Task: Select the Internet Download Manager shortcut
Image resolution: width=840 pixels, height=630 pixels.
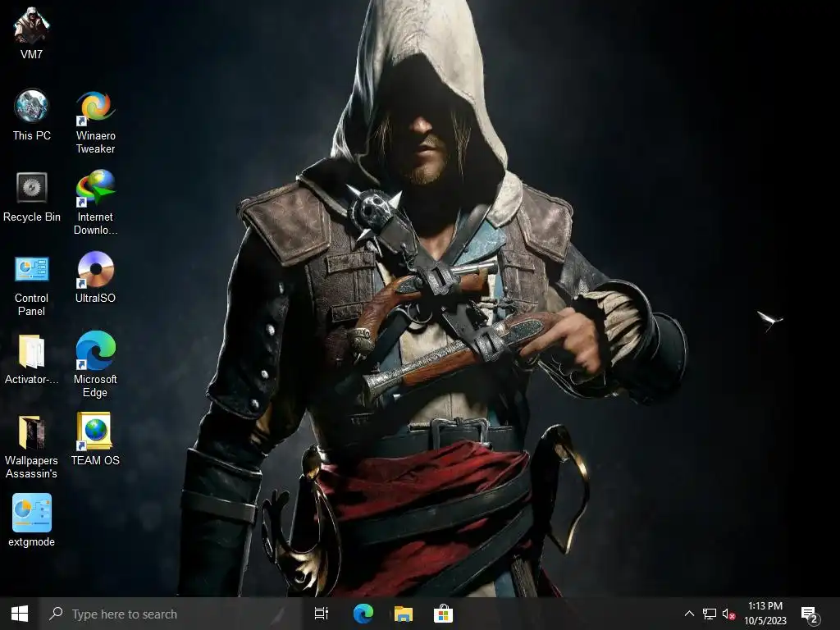Action: (95, 203)
